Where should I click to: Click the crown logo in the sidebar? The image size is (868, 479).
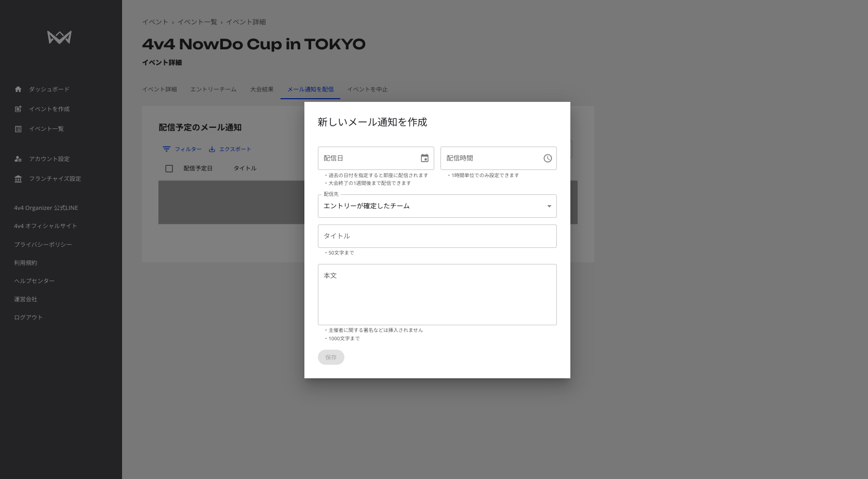pos(59,37)
